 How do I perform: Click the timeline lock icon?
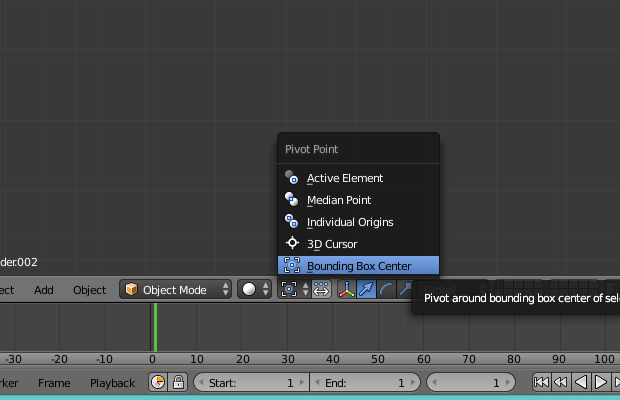tap(178, 383)
